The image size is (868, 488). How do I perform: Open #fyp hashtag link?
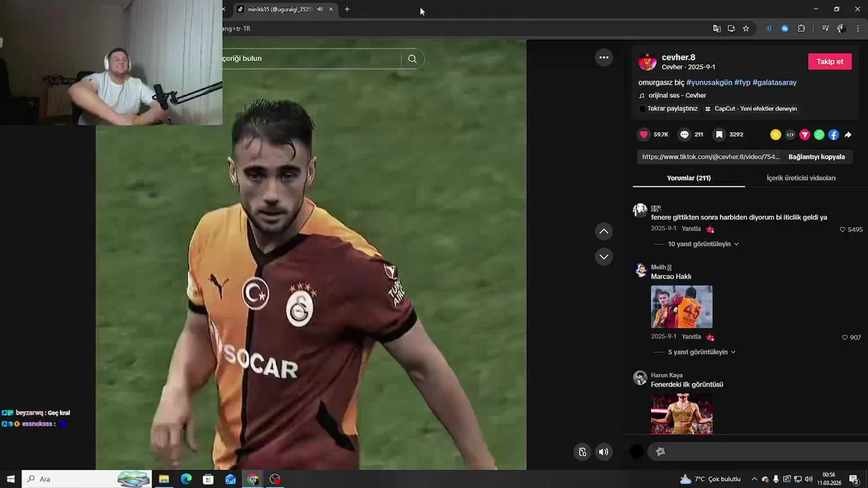pyautogui.click(x=743, y=83)
